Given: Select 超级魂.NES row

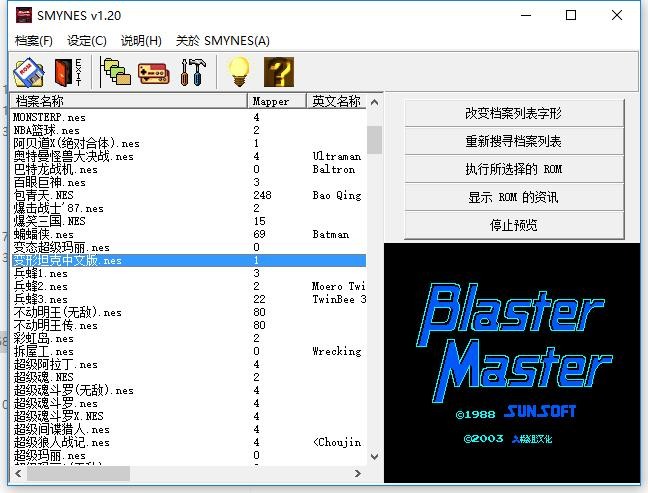Looking at the screenshot, I should click(x=188, y=377).
